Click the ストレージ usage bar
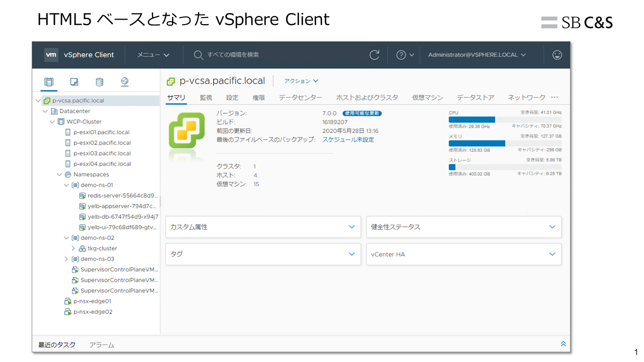Viewport: 644px width, 362px height. coord(505,167)
